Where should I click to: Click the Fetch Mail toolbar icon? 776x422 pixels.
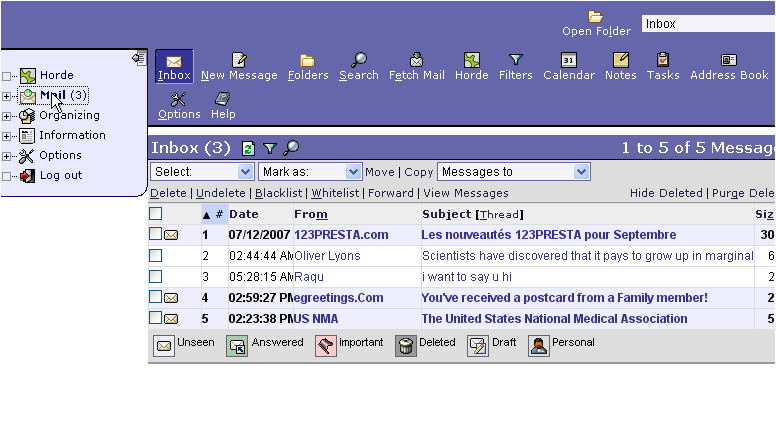click(417, 60)
